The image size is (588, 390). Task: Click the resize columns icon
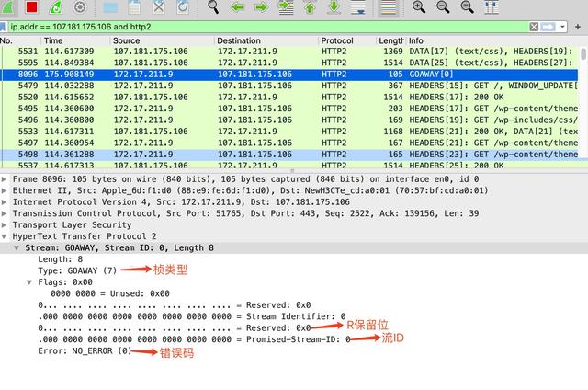492,6
